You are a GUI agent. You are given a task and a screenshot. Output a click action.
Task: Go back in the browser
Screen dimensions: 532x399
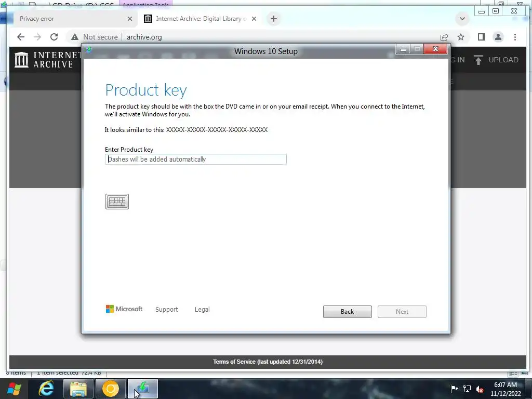21,37
